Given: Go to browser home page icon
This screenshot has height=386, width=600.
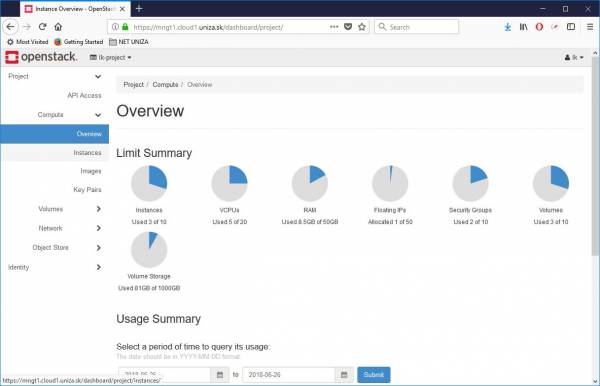Looking at the screenshot, I should (x=58, y=27).
